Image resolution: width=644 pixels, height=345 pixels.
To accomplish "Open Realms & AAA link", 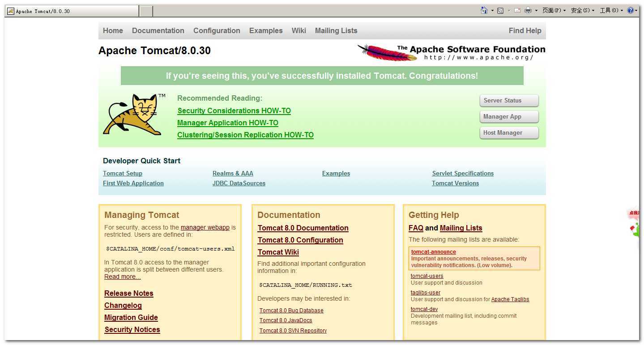I will click(233, 173).
